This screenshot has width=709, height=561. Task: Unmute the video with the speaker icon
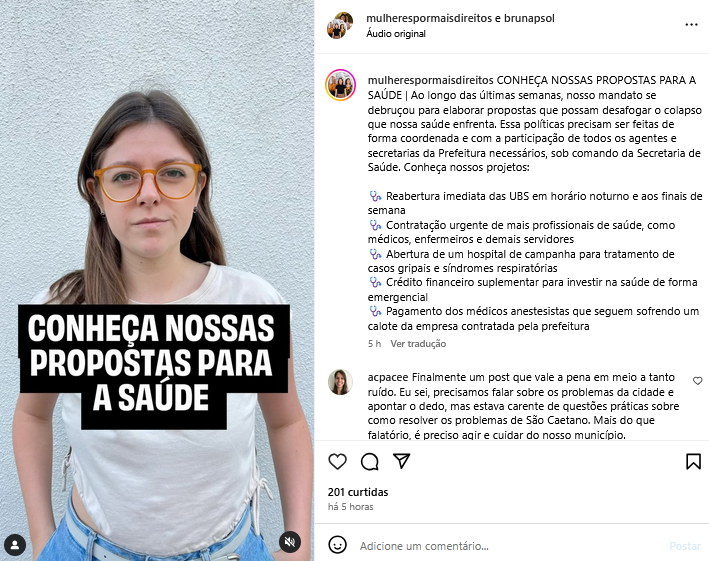[x=290, y=542]
